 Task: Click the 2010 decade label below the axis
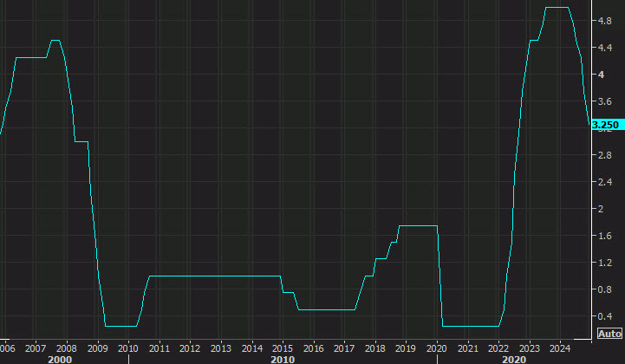click(283, 358)
